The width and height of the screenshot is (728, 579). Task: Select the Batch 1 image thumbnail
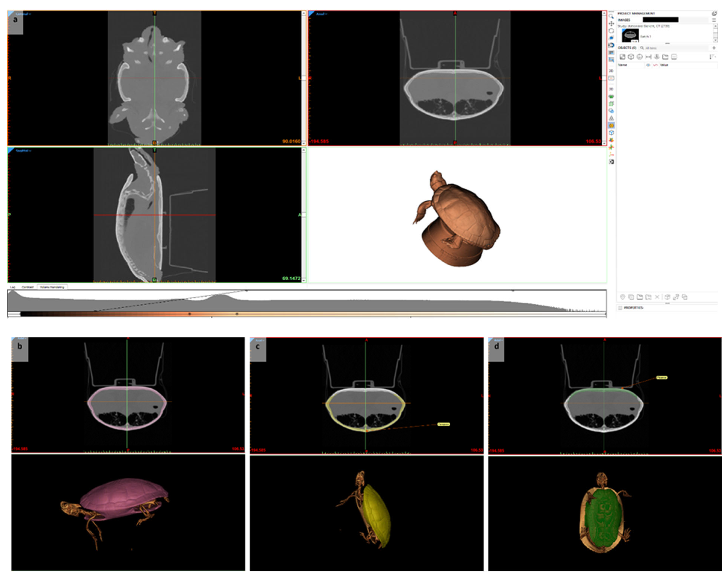[x=630, y=35]
